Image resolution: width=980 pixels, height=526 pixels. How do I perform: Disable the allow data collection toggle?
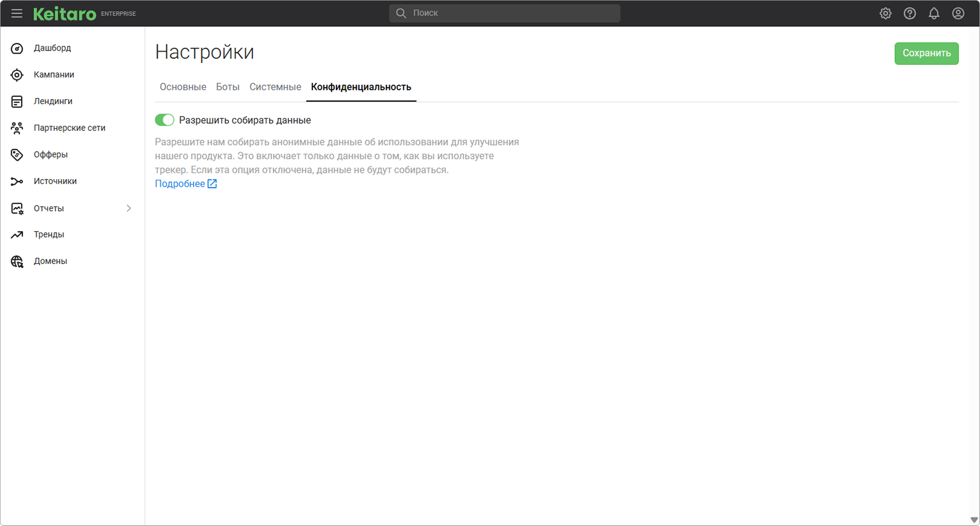pyautogui.click(x=165, y=120)
